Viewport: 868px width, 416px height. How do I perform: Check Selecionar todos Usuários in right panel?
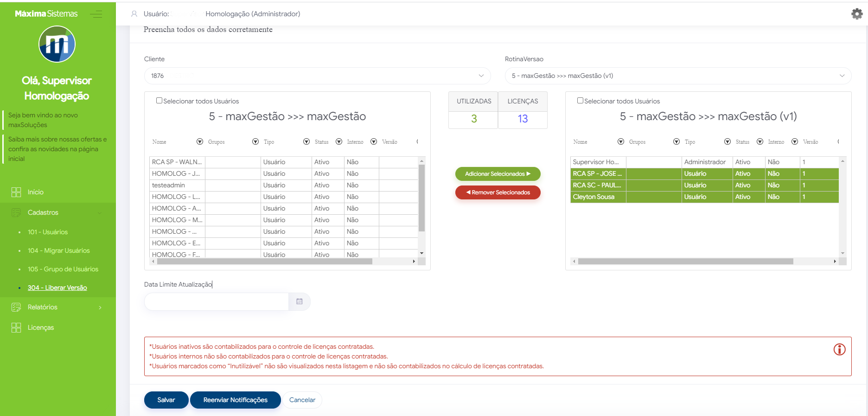click(580, 101)
